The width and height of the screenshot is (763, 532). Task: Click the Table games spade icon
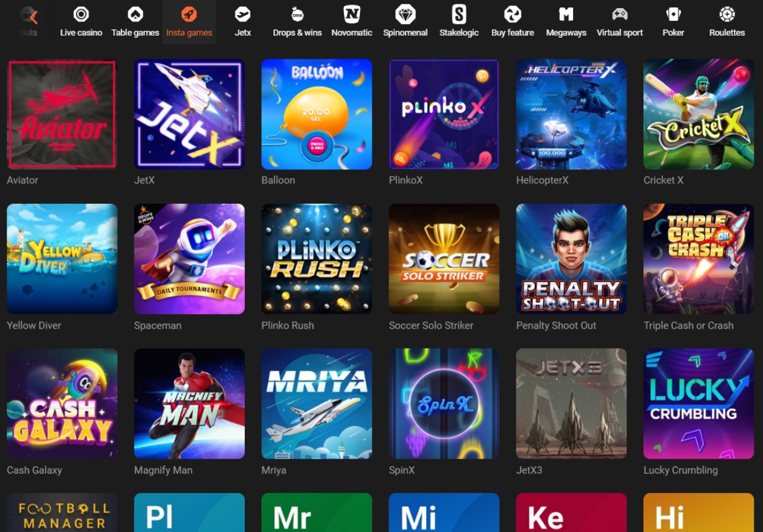tap(135, 14)
